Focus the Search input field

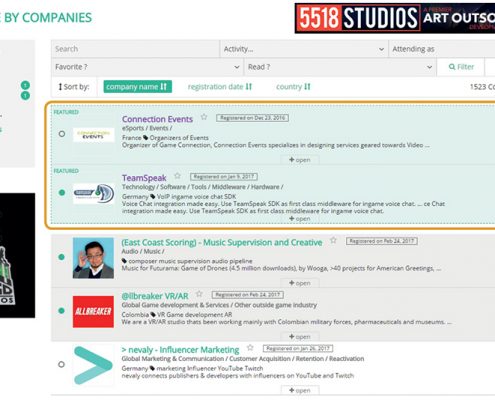135,49
